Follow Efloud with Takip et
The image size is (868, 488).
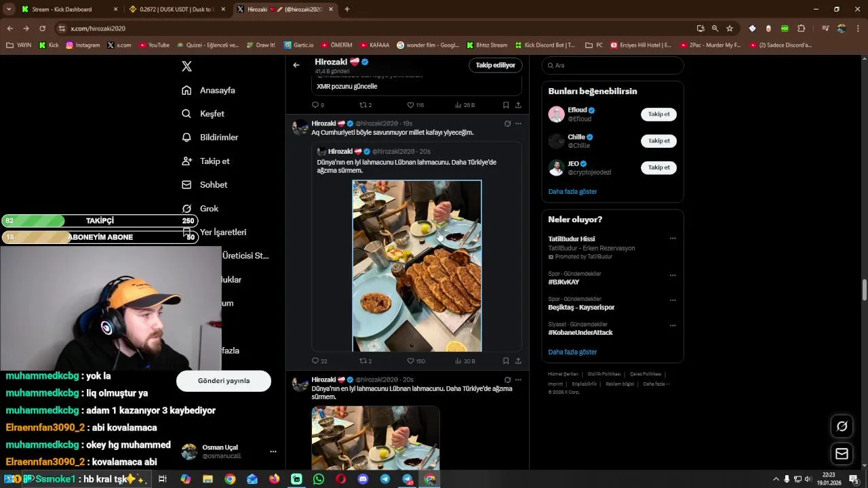[x=658, y=114]
